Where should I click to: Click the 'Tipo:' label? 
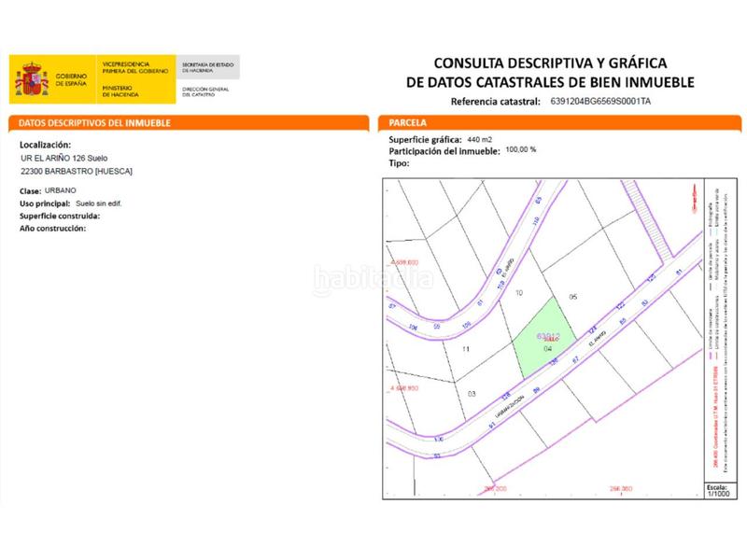coord(399,163)
